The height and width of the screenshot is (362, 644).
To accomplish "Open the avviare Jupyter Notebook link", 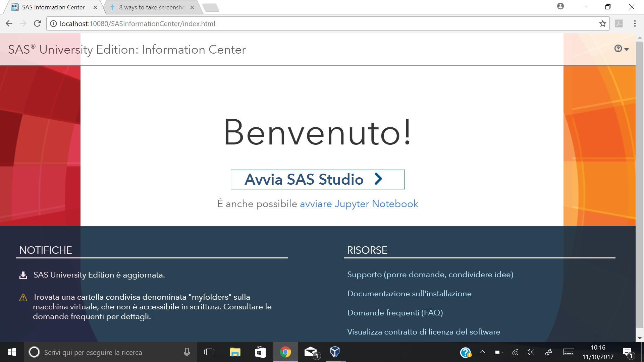I will 359,203.
